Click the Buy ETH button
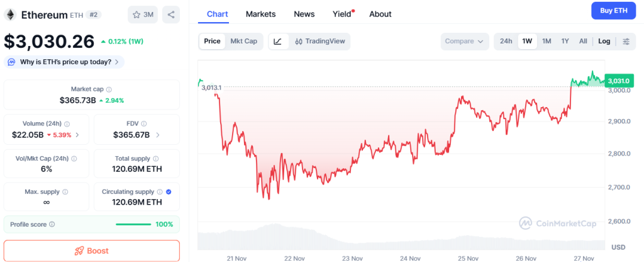The width and height of the screenshot is (644, 262). (613, 11)
